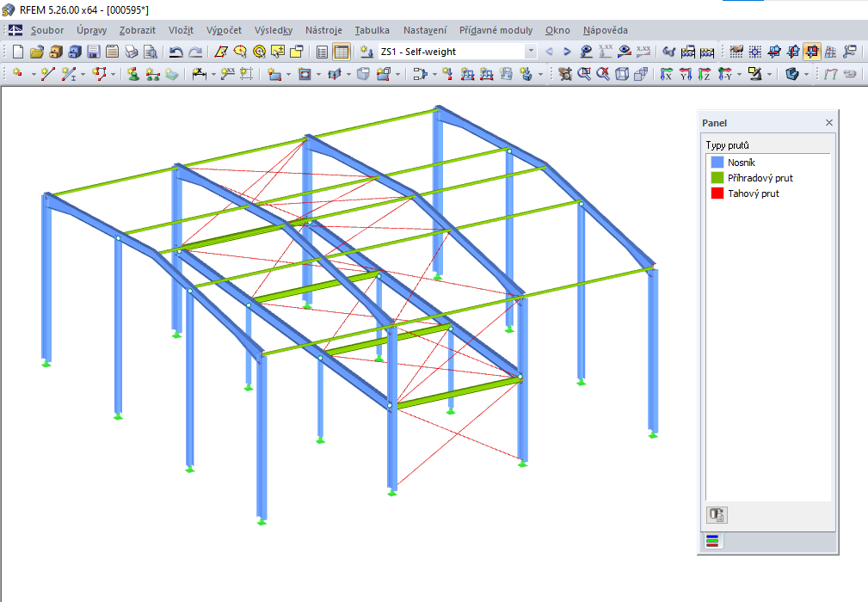Image resolution: width=868 pixels, height=602 pixels.
Task: Create a new model file
Action: tap(18, 52)
